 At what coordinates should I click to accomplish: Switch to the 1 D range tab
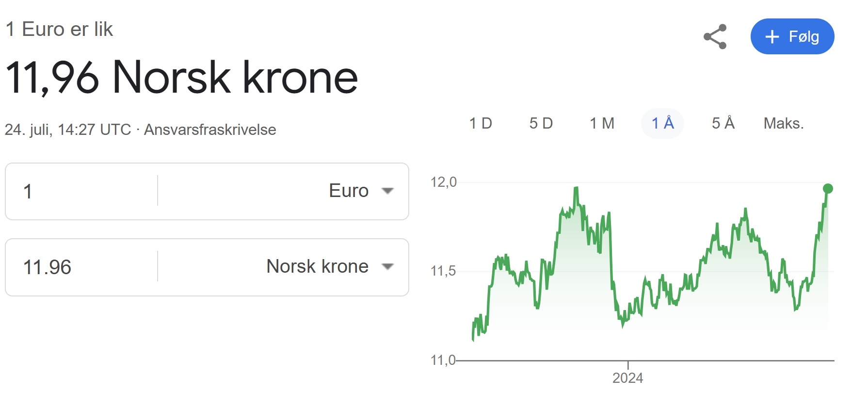click(x=481, y=123)
